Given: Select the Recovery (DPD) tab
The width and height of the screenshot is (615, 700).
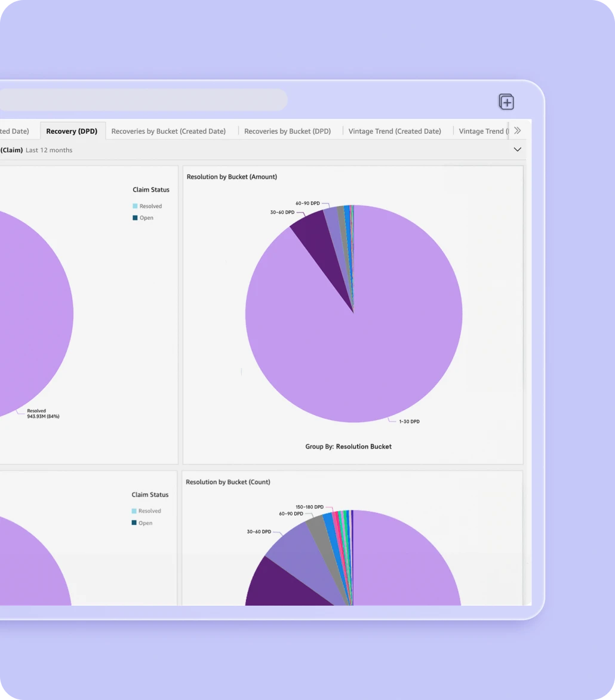Looking at the screenshot, I should tap(72, 131).
